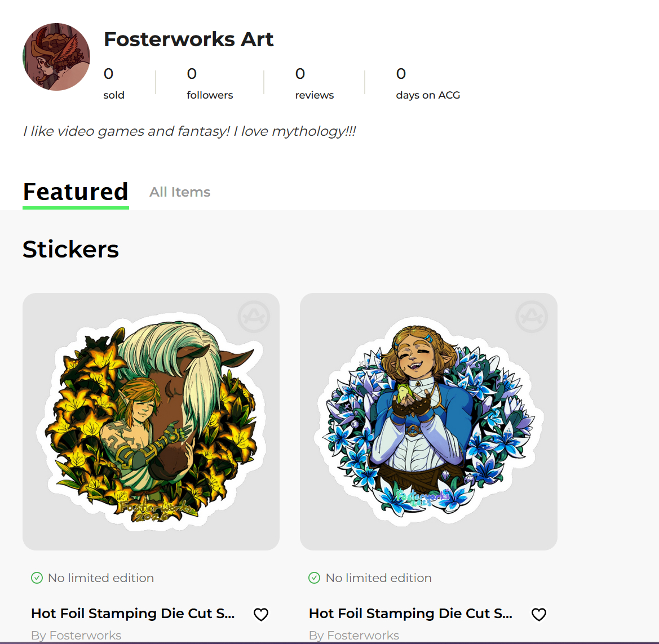Image resolution: width=659 pixels, height=644 pixels.
Task: Click the green check icon under the blue-flower sticker
Action: (x=315, y=578)
